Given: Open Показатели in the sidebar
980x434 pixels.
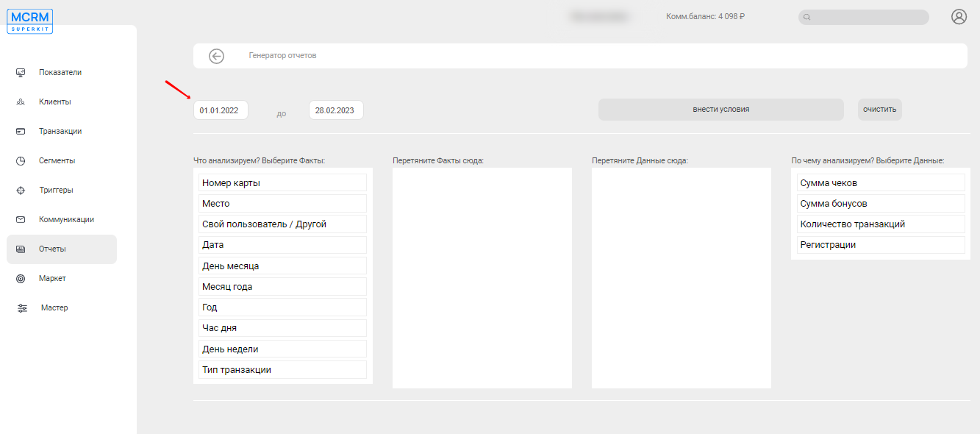Looking at the screenshot, I should [x=60, y=72].
